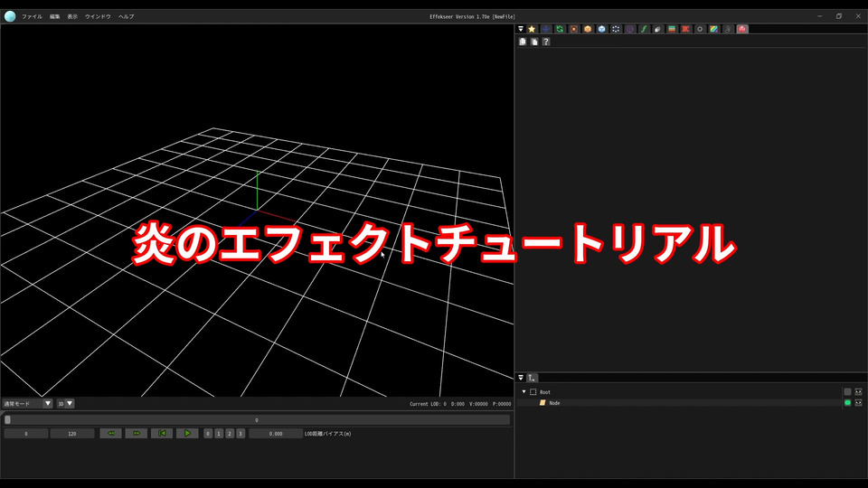This screenshot has height=488, width=868.
Task: Toggle Node visibility eye icon
Action: tap(859, 403)
